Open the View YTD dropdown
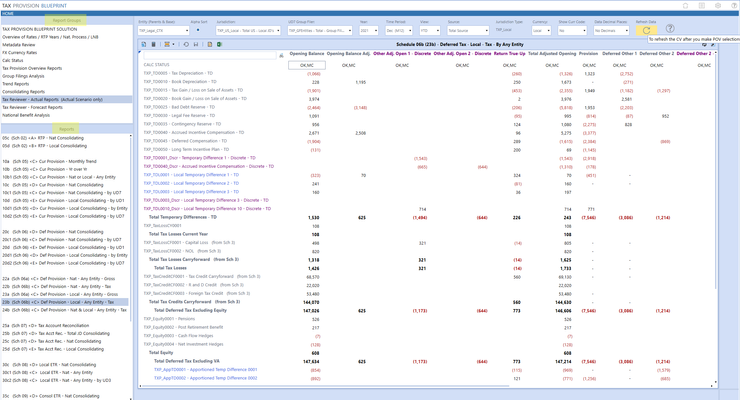This screenshot has height=400, width=740. coord(430,30)
